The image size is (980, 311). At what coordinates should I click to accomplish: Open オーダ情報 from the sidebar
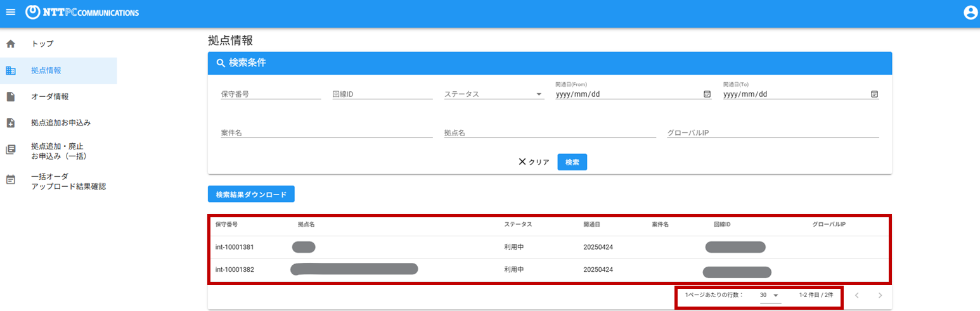point(58,97)
